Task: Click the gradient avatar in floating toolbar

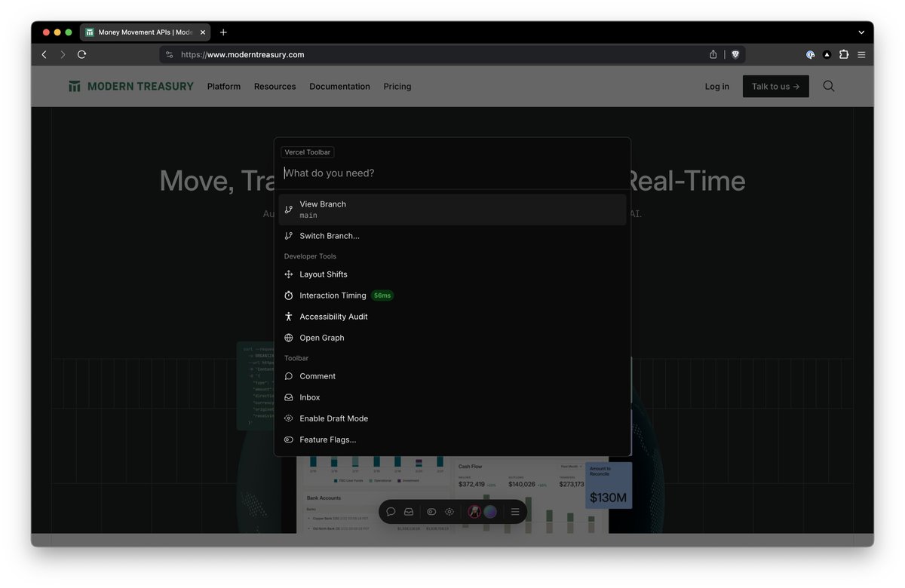Action: [490, 512]
